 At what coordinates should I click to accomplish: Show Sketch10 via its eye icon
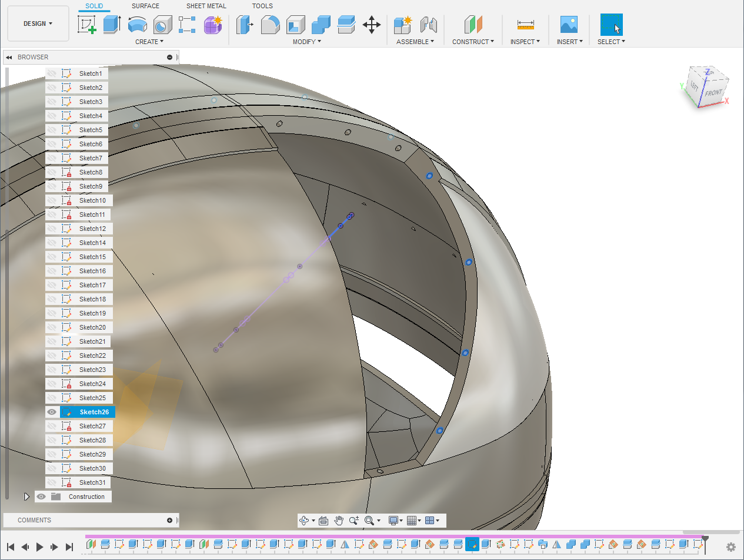click(52, 200)
